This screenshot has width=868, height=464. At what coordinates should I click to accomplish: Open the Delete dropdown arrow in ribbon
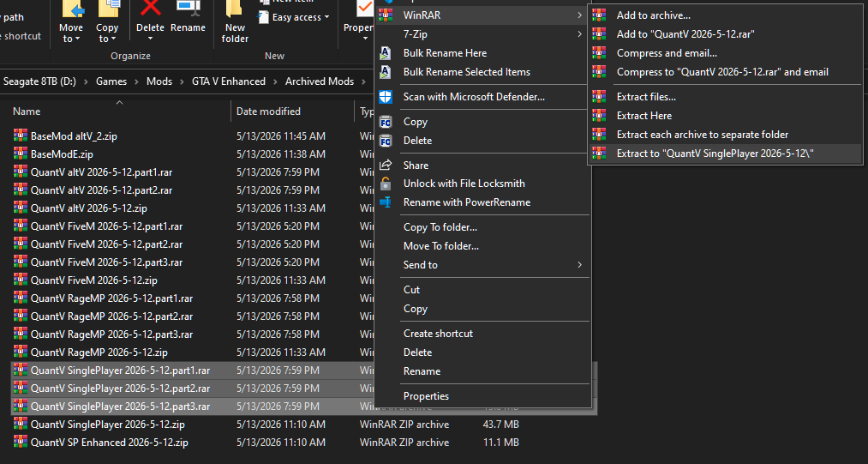coord(150,39)
